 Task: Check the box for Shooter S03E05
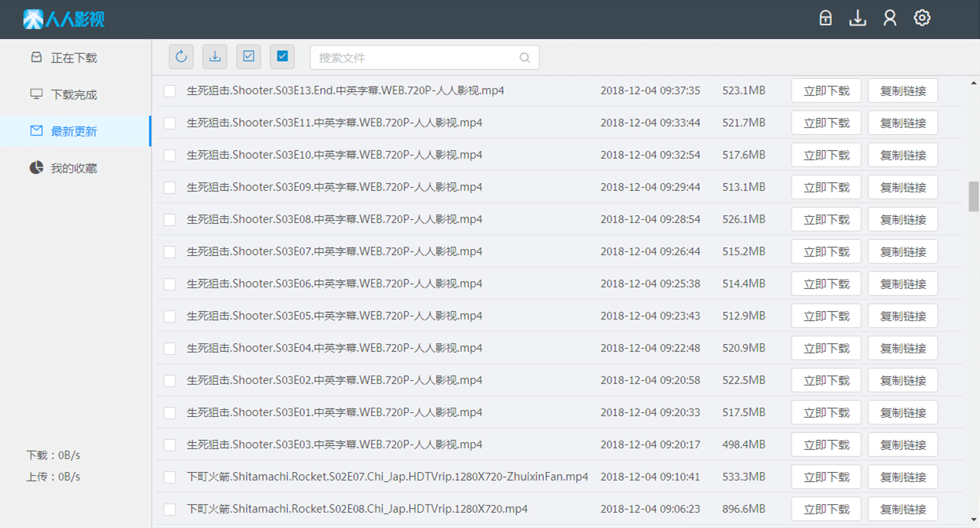tap(170, 316)
